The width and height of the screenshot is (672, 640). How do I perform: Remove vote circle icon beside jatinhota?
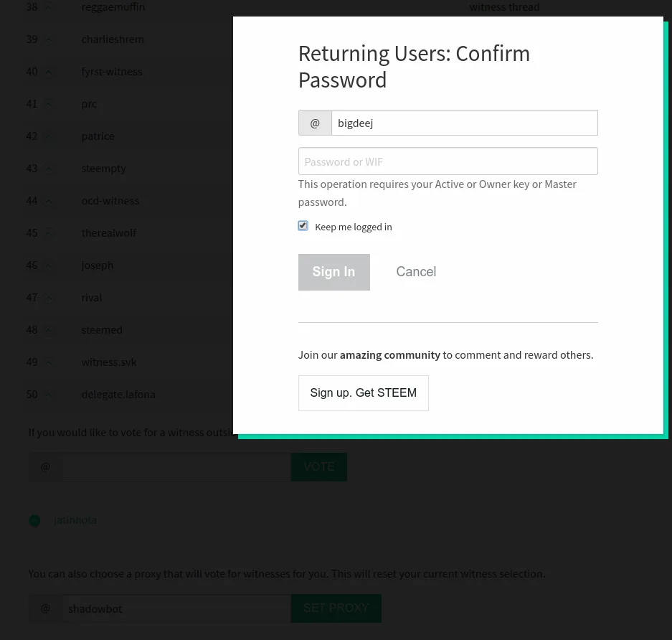pyautogui.click(x=34, y=521)
